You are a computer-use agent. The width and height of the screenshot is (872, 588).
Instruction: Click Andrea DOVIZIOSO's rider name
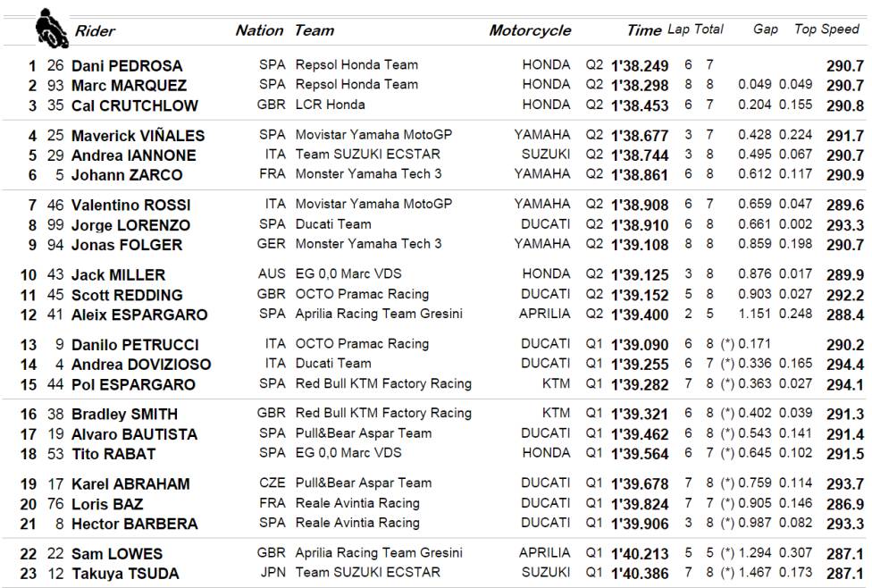(x=141, y=365)
